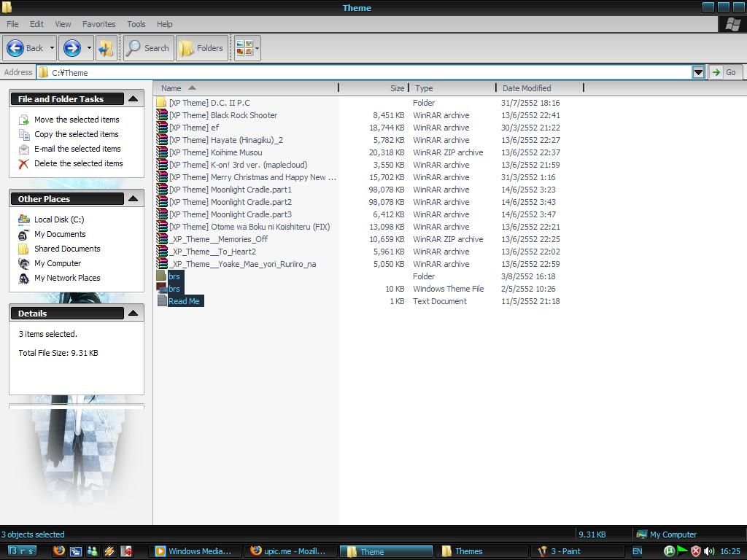Screen dimensions: 747x560
Task: Select brs Windows Theme File icon
Action: coord(161,288)
